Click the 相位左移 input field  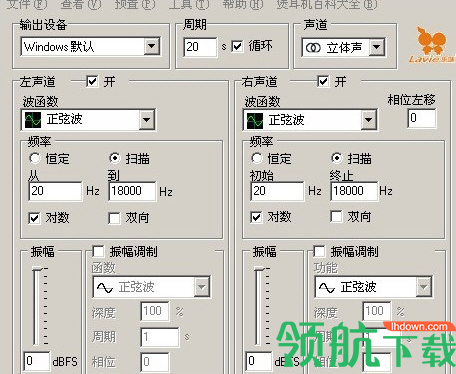coord(422,118)
